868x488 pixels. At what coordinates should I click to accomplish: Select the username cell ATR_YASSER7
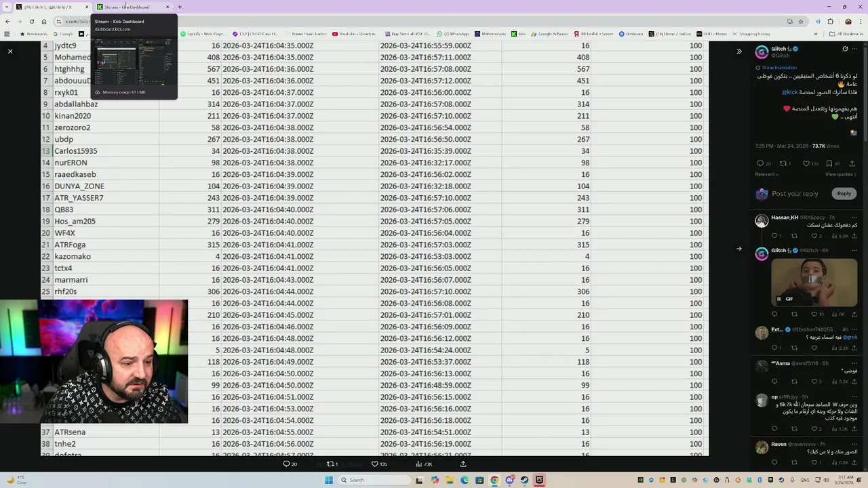106,198
